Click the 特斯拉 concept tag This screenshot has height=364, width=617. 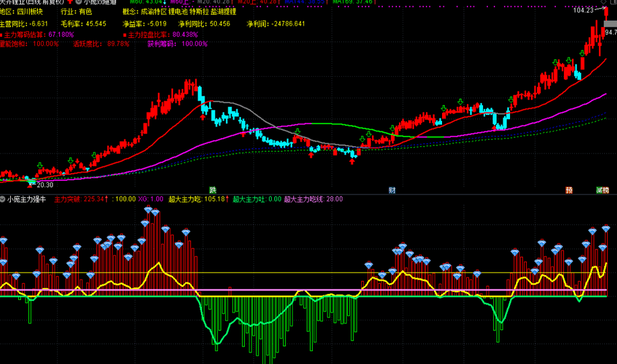[x=199, y=12]
